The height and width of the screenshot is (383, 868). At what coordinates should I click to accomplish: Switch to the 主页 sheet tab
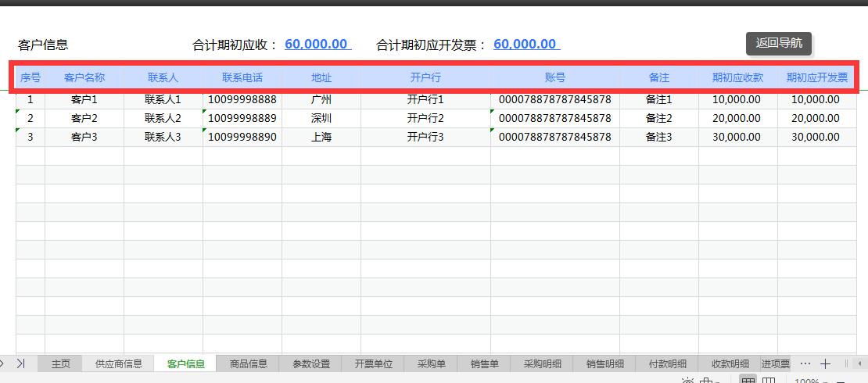(61, 363)
